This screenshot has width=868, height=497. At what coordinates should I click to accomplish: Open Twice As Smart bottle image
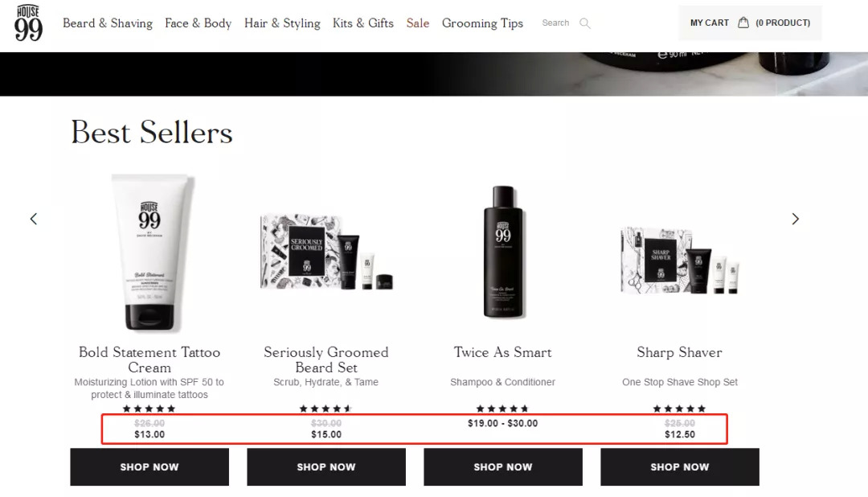pyautogui.click(x=502, y=252)
